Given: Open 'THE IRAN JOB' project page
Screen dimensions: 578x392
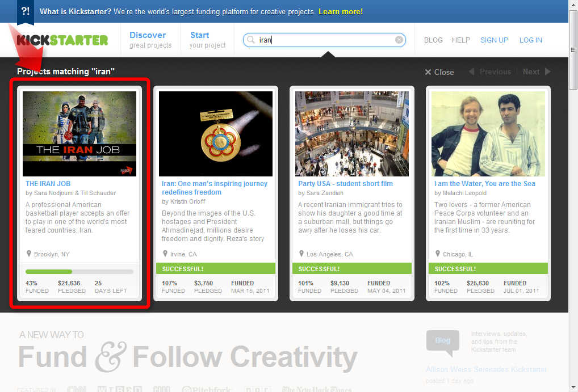Looking at the screenshot, I should point(48,183).
